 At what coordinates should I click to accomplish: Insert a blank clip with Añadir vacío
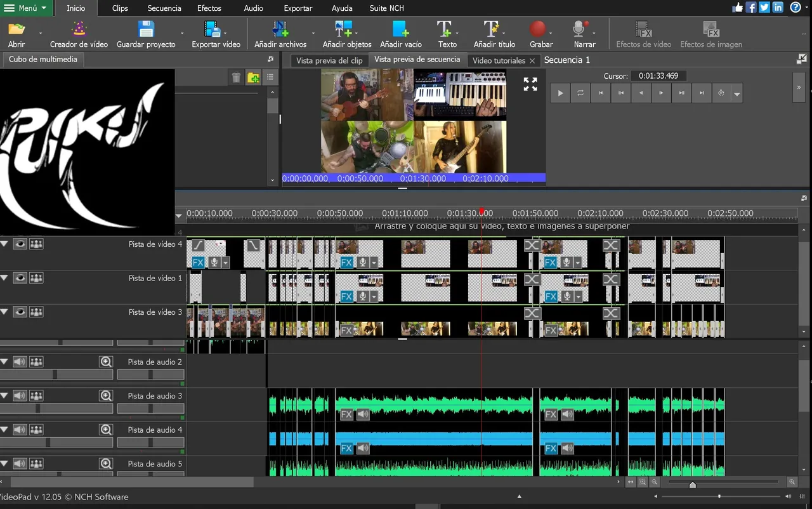[x=401, y=34]
